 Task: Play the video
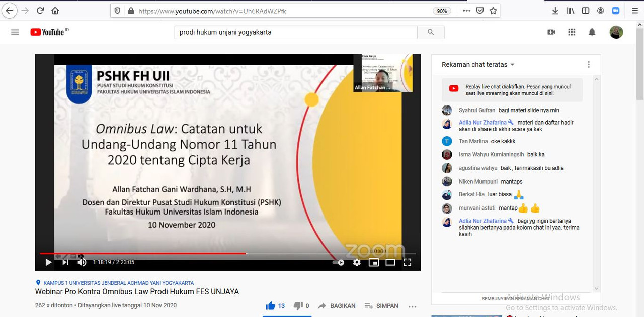[x=48, y=262]
